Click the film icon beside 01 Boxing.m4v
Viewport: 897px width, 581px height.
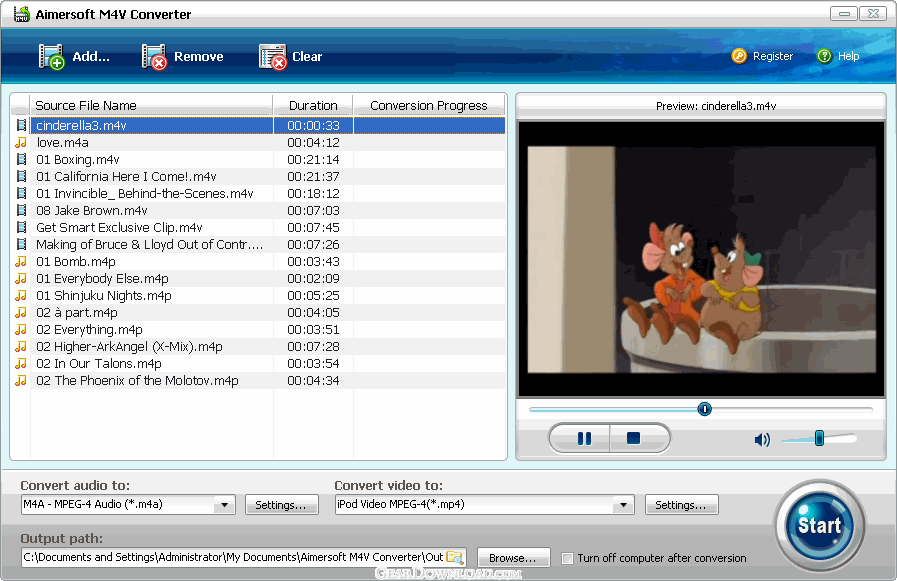pyautogui.click(x=21, y=160)
